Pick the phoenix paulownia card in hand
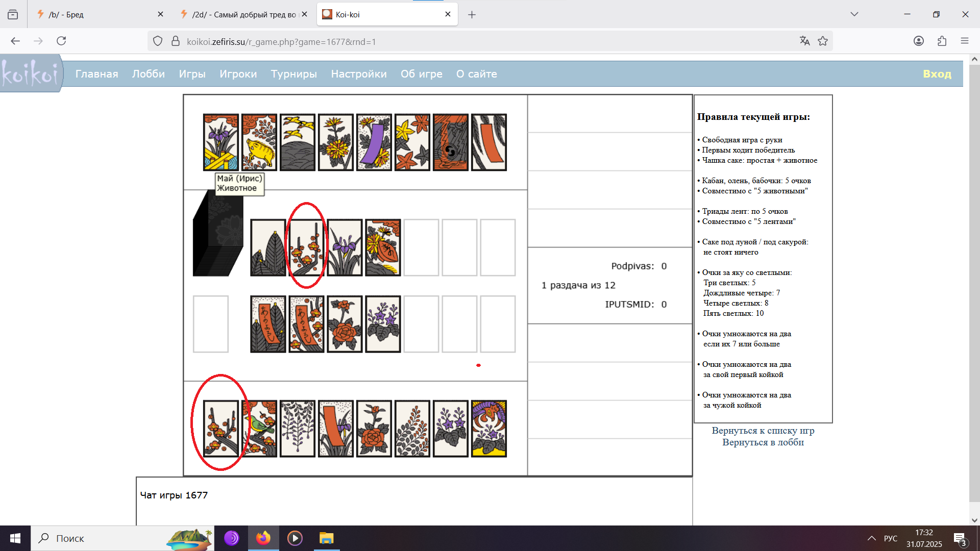The image size is (980, 551). coord(488,429)
